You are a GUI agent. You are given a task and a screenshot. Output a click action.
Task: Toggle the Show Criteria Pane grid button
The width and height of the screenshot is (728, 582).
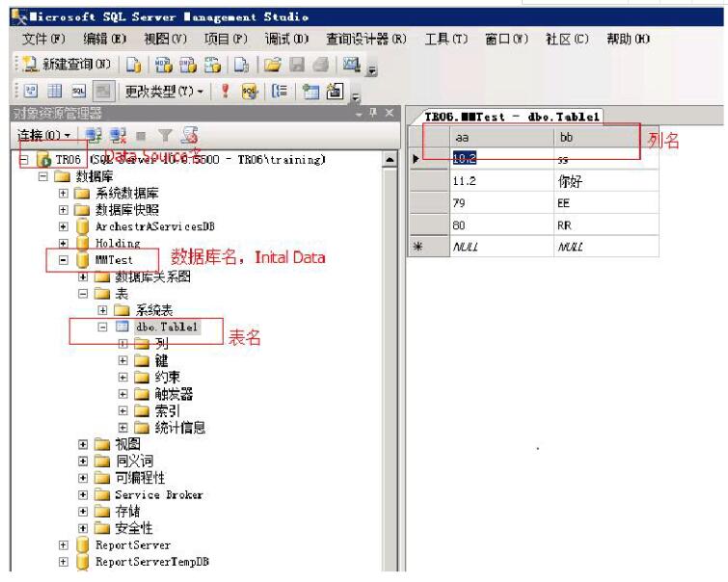click(x=54, y=91)
